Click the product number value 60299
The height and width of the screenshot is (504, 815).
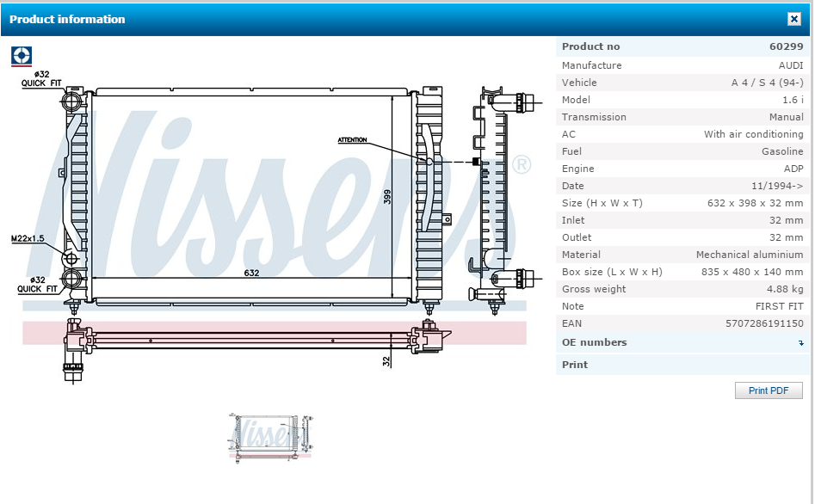pos(786,46)
